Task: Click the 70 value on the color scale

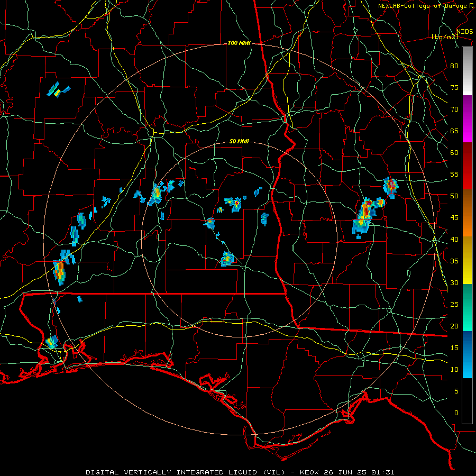Action: [x=454, y=109]
